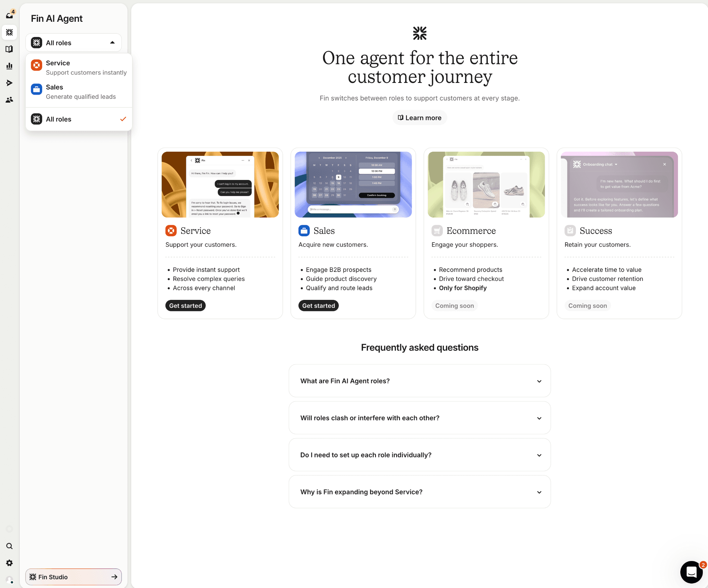The width and height of the screenshot is (708, 588).
Task: Open the Messenger chat bubble launcher
Action: [691, 572]
